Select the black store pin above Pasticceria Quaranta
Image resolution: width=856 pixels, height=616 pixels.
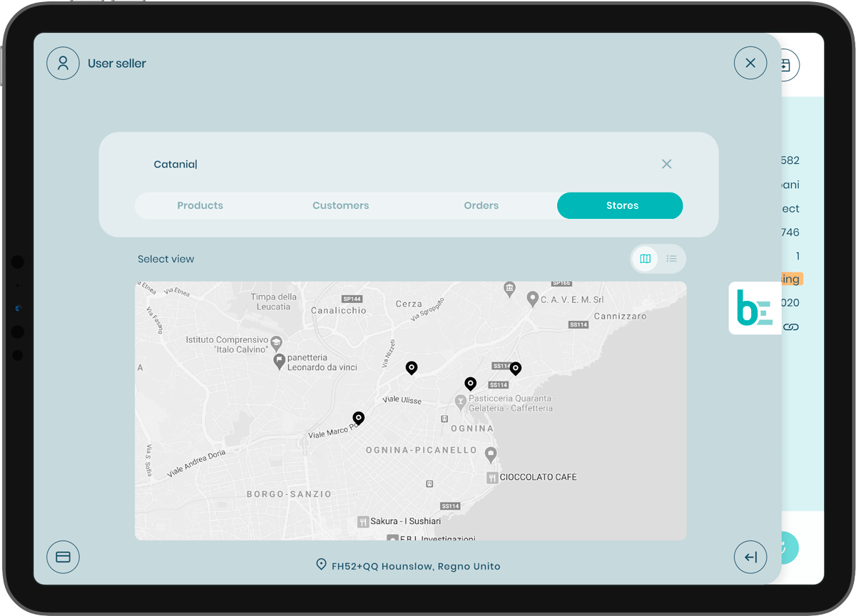coord(471,384)
